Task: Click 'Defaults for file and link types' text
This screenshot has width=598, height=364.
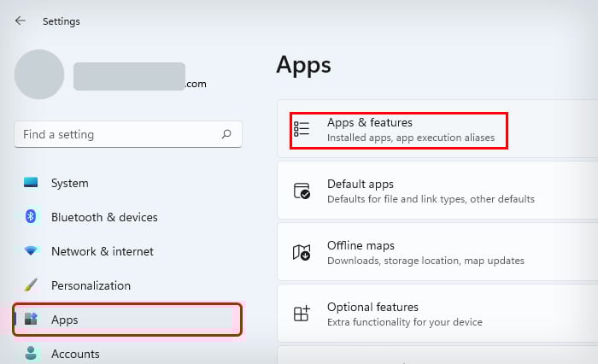Action: tap(396, 199)
